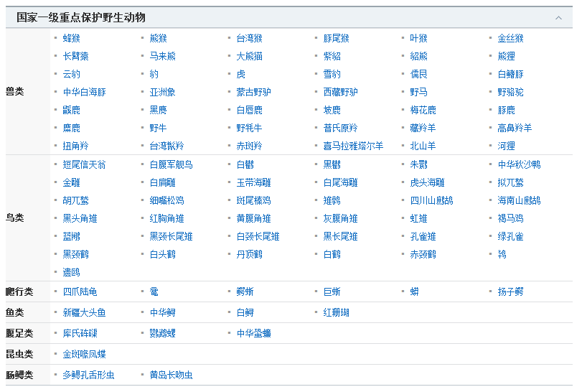Click the 高鼻羚羊 link

(515, 128)
